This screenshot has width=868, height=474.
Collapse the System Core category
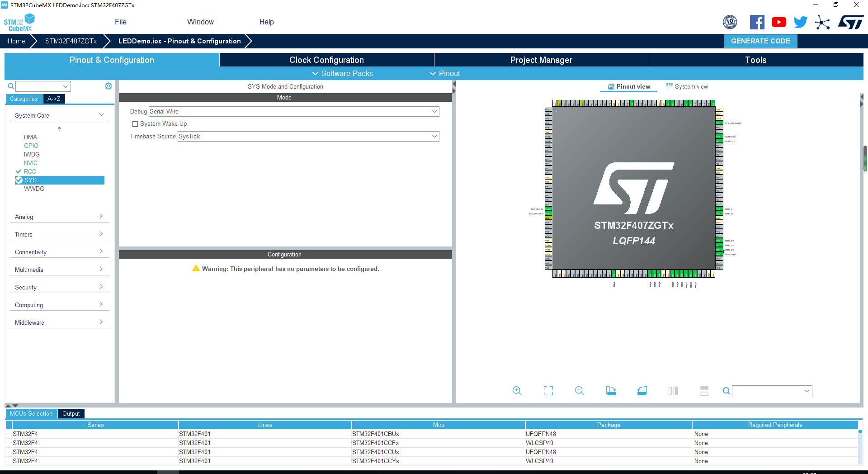(59, 115)
